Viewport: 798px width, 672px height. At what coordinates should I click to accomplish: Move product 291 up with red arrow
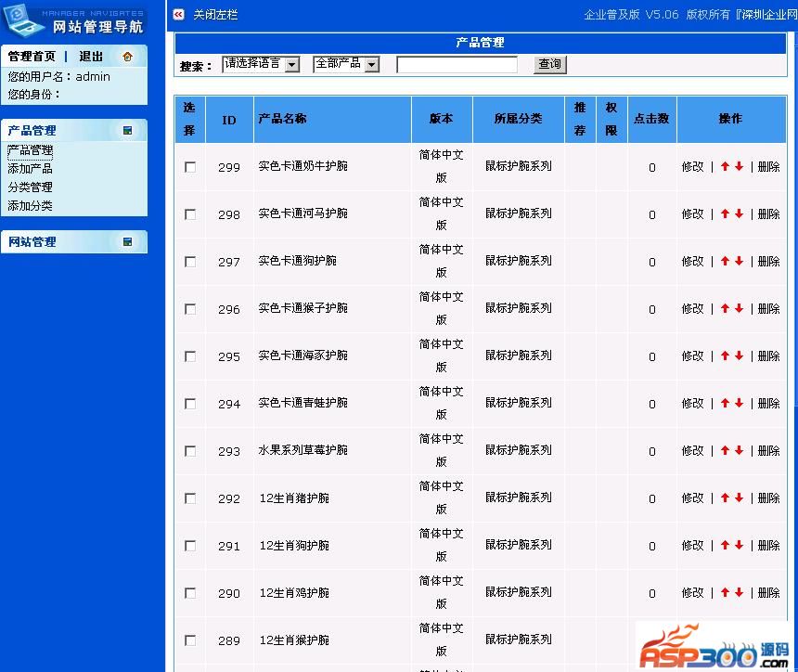click(x=726, y=545)
